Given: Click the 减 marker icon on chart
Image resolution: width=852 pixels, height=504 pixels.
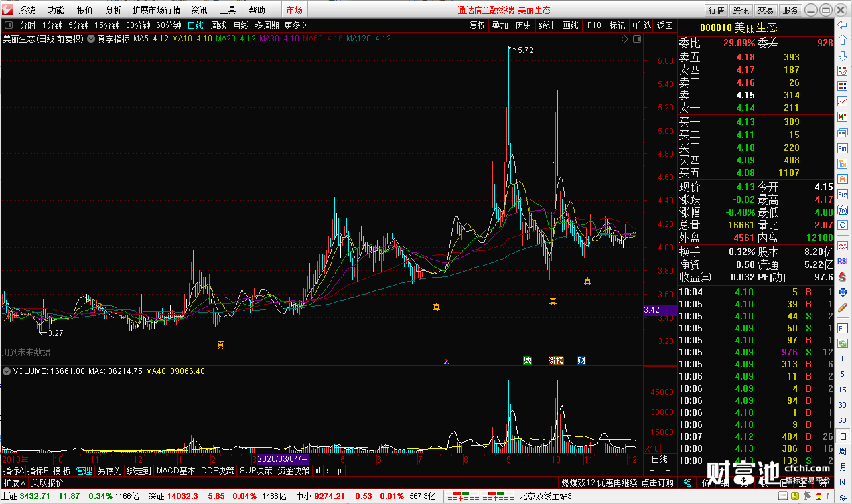Looking at the screenshot, I should (x=528, y=361).
